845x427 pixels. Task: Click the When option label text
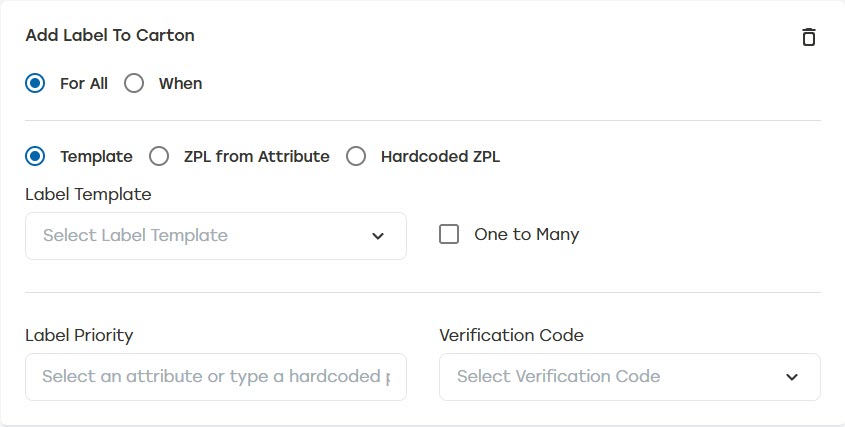(x=180, y=83)
